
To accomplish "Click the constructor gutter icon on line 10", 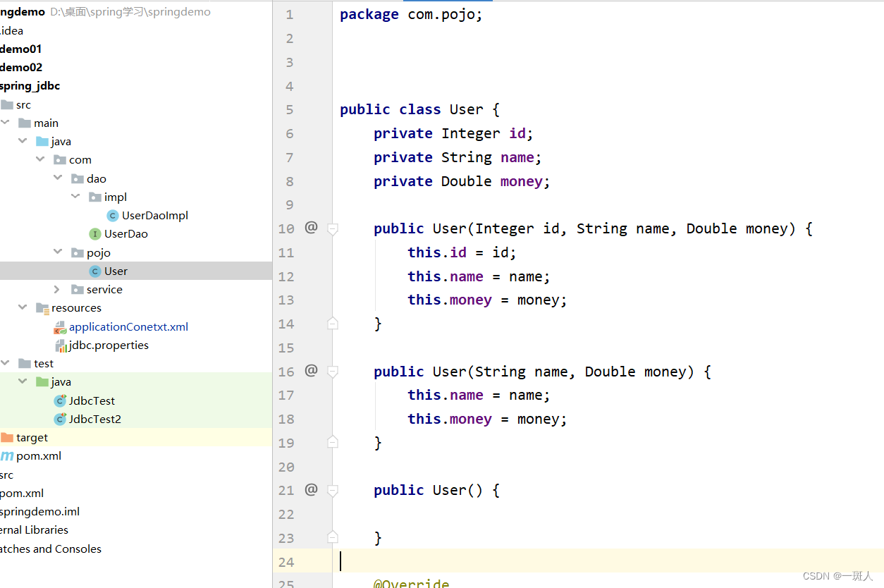I will coord(312,228).
